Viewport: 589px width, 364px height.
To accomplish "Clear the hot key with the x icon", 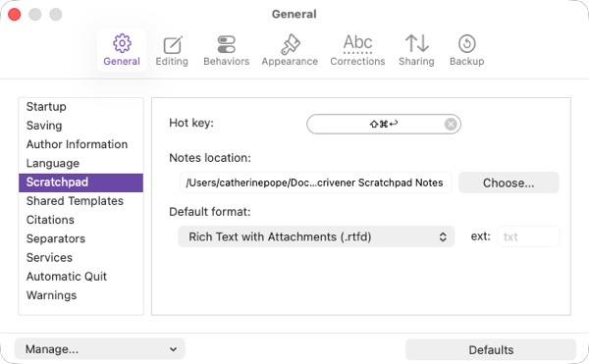I will 451,124.
